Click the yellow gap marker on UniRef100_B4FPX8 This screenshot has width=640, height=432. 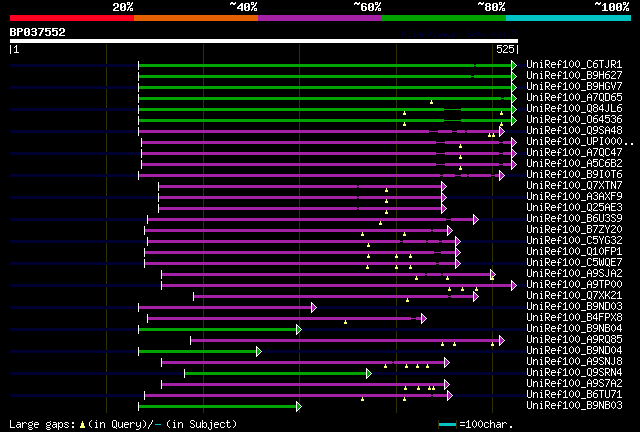[x=345, y=323]
